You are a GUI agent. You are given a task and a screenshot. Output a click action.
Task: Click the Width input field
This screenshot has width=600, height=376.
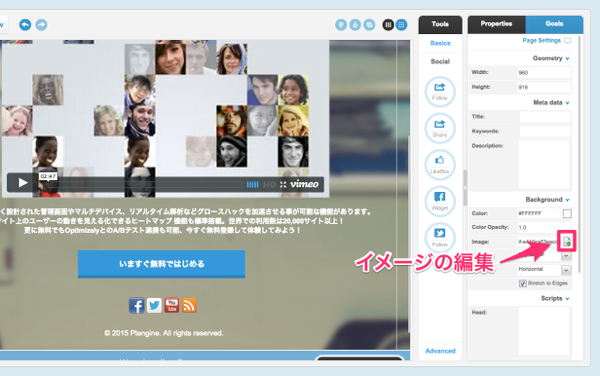point(544,73)
